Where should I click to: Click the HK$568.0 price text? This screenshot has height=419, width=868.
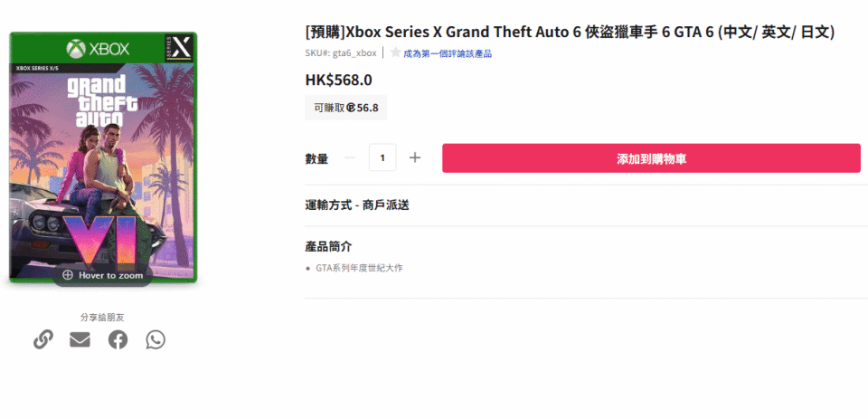click(338, 80)
